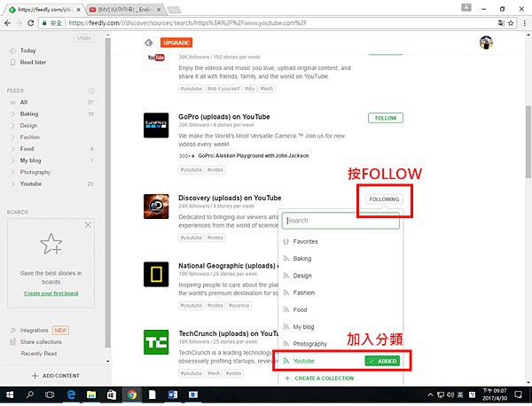Open the FEEDS settings gear icon

click(x=91, y=90)
